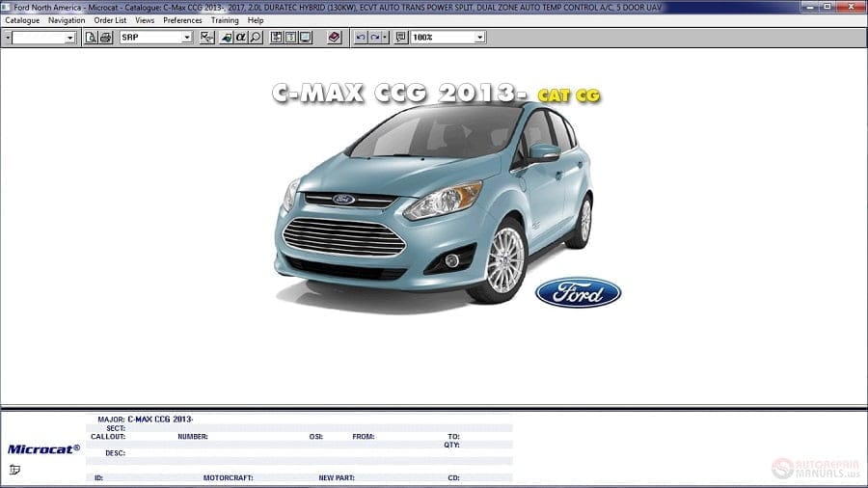
Task: Open the Catalogue menu
Action: [22, 20]
